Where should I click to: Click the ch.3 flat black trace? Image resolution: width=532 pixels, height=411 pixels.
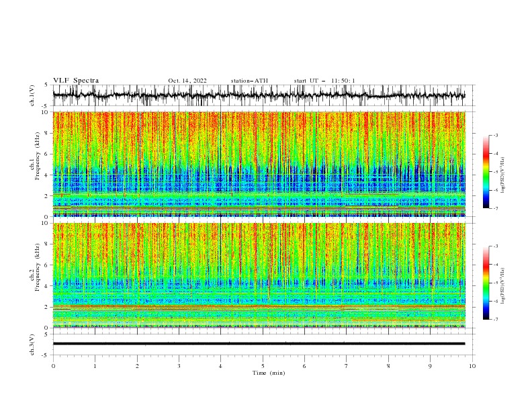coord(259,344)
